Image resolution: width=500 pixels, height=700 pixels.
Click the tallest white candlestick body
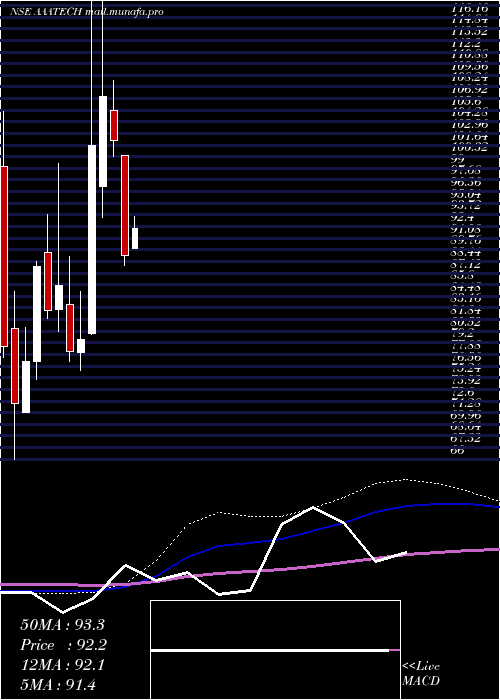[x=92, y=239]
